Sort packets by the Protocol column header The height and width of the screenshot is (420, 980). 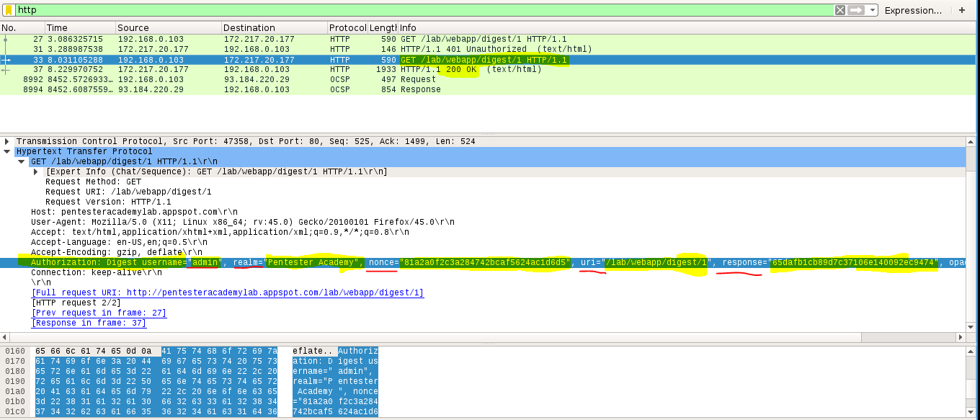[347, 27]
